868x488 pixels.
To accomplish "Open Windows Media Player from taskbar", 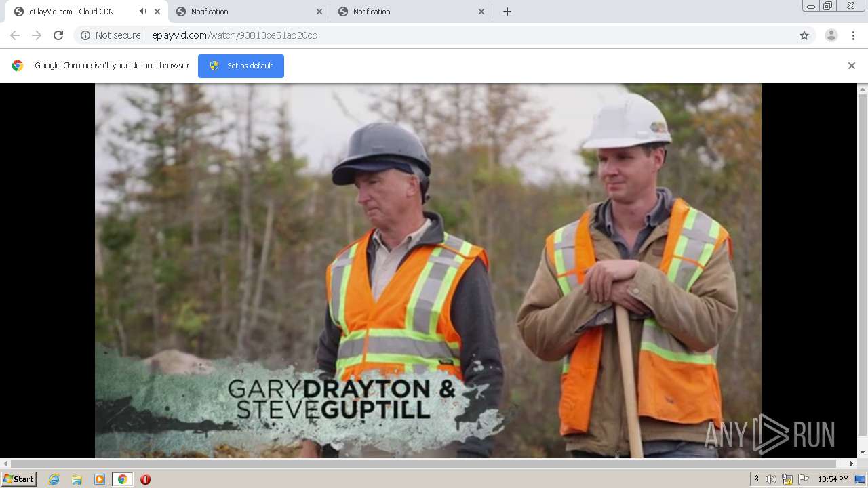I will 100,479.
